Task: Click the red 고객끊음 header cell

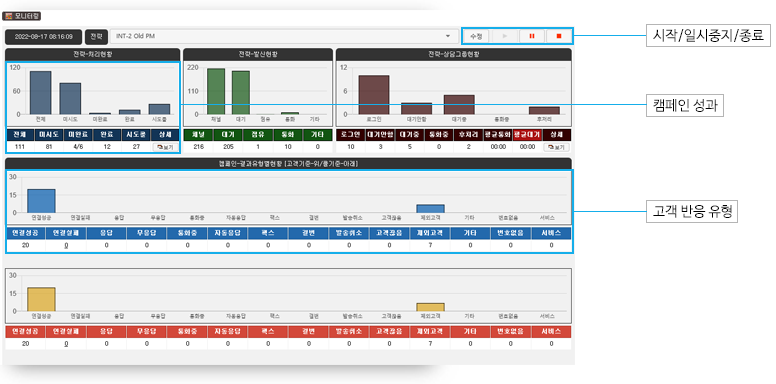Action: pos(389,332)
